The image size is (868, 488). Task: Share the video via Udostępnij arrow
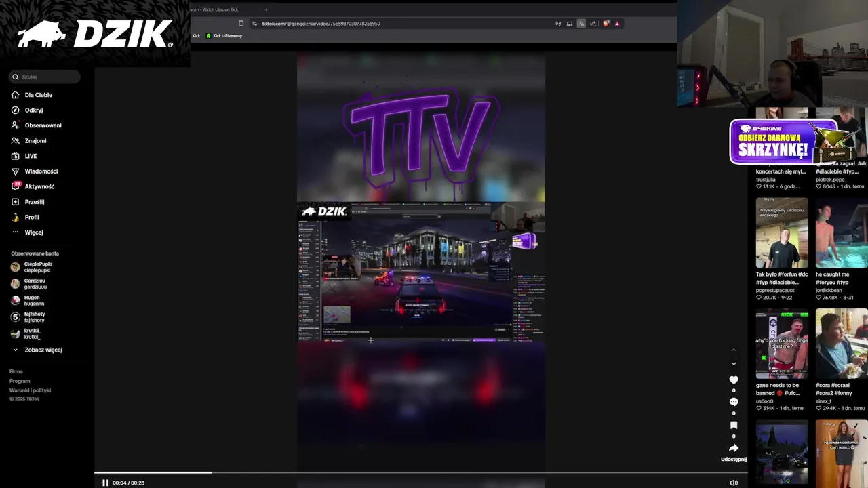pos(734,448)
